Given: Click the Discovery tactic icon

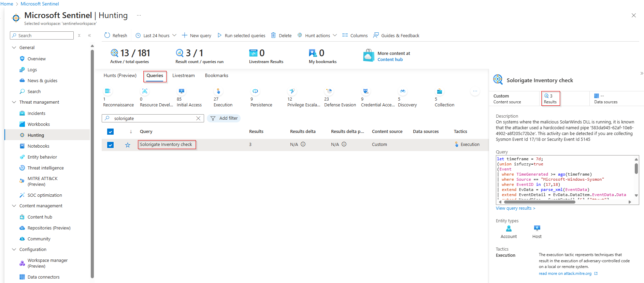Looking at the screenshot, I should pos(403,91).
